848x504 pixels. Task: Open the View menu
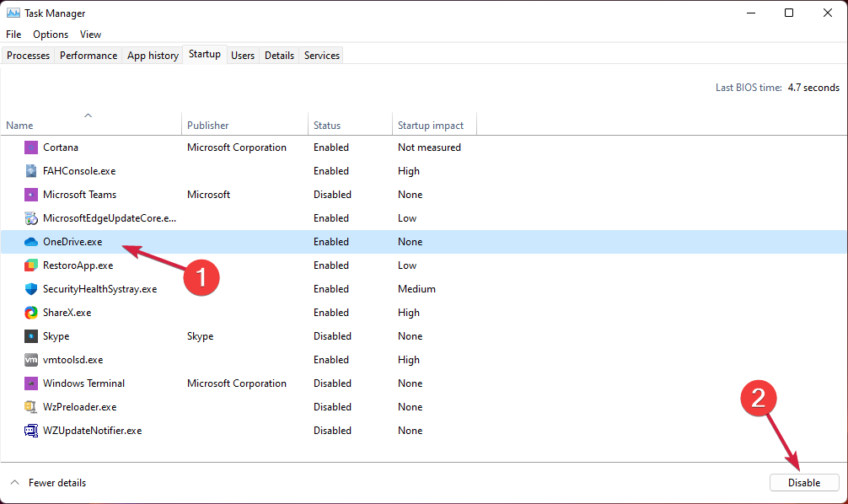click(x=90, y=34)
